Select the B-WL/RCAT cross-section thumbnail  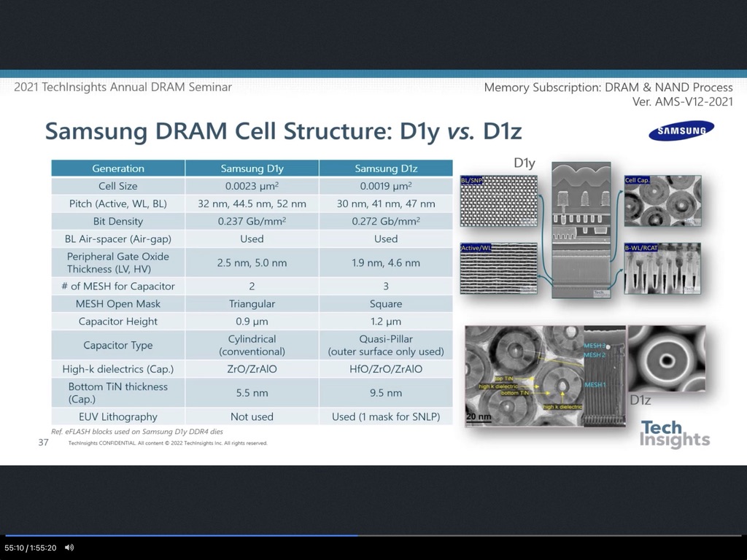[x=662, y=268]
